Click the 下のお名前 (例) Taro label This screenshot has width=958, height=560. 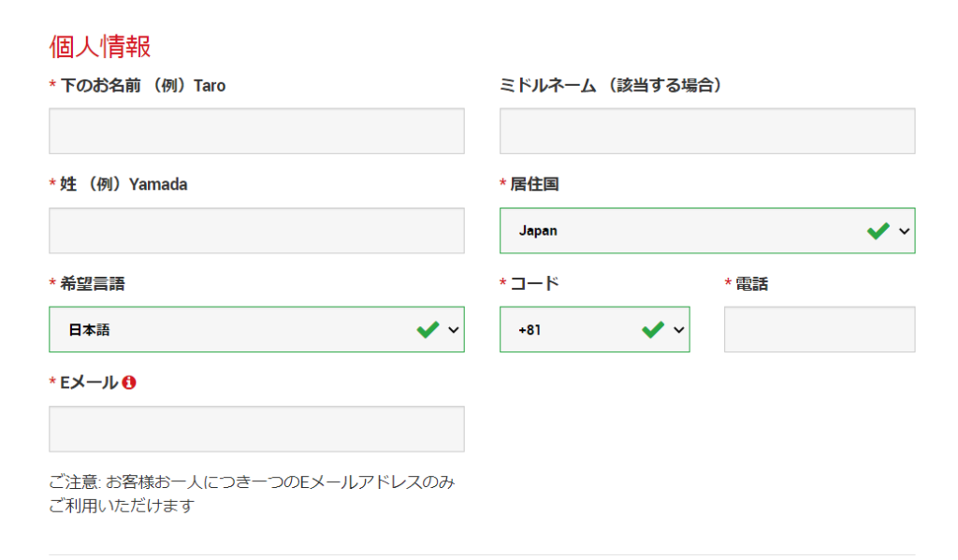click(143, 85)
